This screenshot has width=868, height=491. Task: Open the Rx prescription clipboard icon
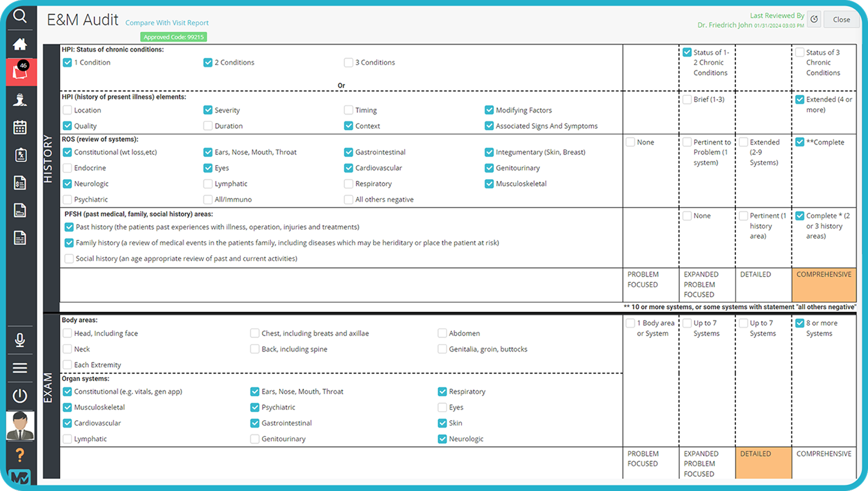(x=20, y=155)
